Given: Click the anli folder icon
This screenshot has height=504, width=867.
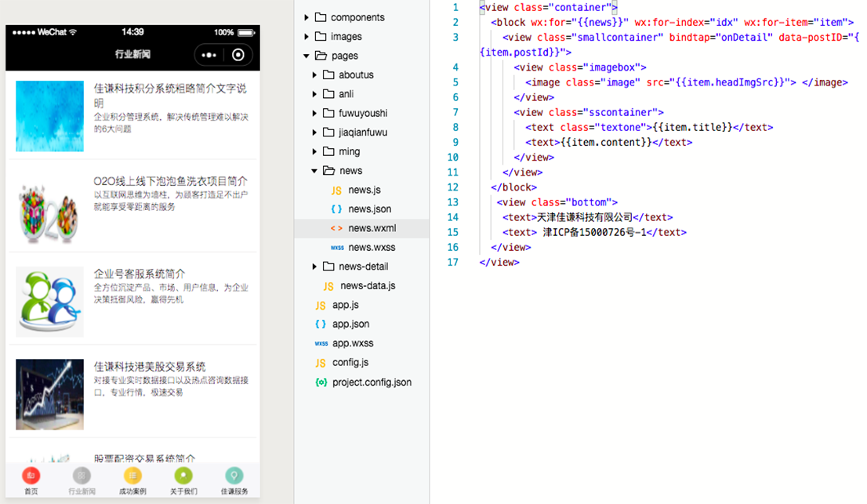Looking at the screenshot, I should point(328,93).
